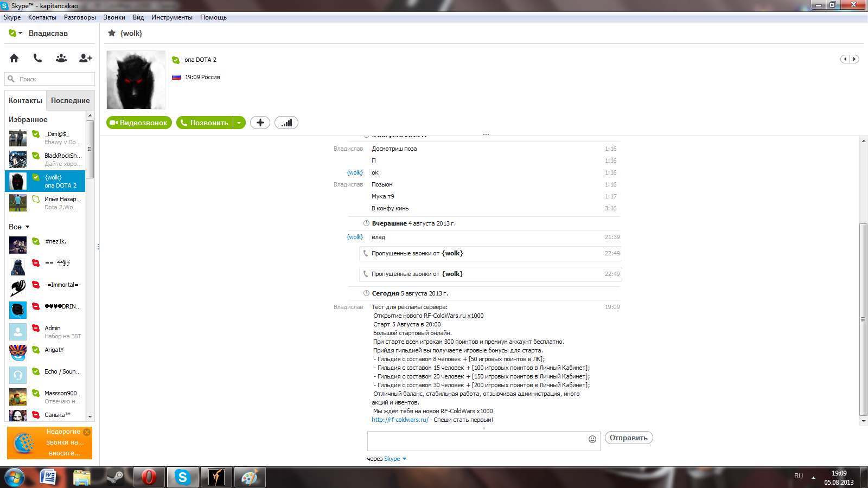Open the 'через Skype' sending method dropdown
868x488 pixels.
(395, 459)
